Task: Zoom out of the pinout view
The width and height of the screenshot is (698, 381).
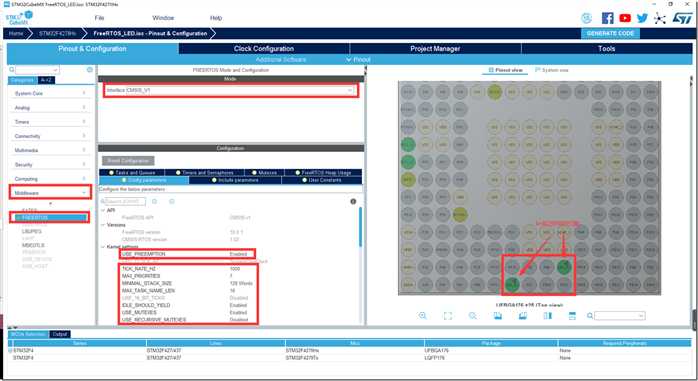Action: coord(472,316)
